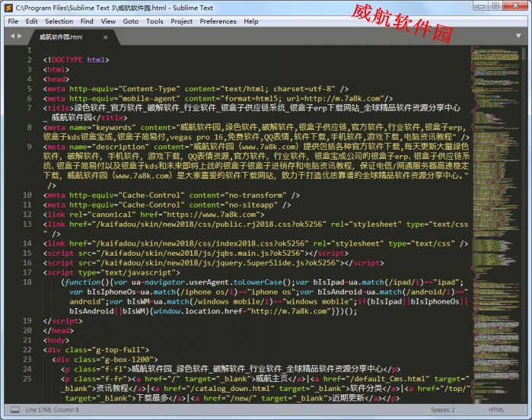Viewport: 532px width, 420px height.
Task: Go to previous tab with left arrow
Action: [12, 36]
